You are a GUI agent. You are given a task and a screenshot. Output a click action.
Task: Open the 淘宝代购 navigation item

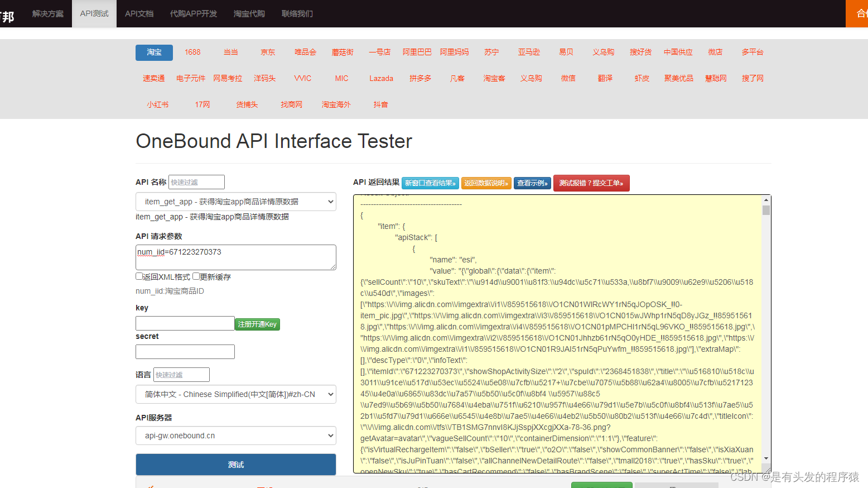point(249,13)
